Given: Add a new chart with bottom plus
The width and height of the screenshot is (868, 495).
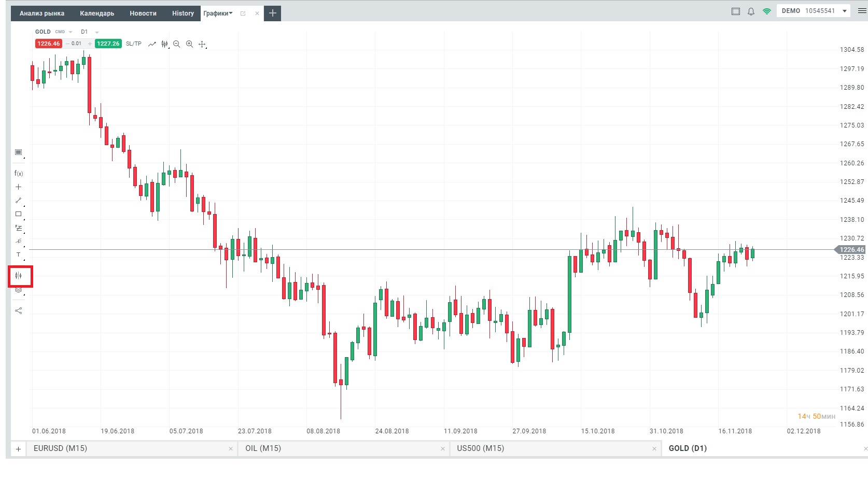Looking at the screenshot, I should (x=18, y=449).
